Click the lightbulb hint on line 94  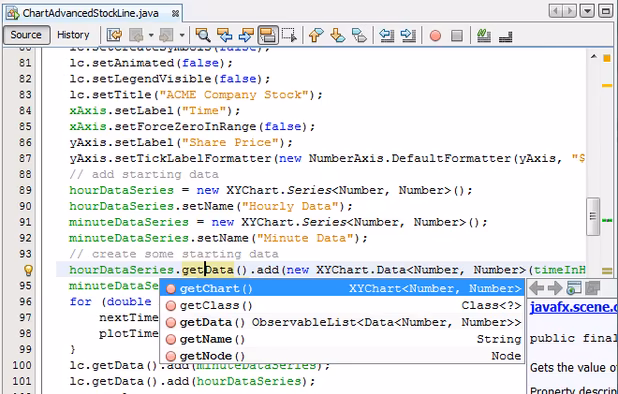coord(28,270)
